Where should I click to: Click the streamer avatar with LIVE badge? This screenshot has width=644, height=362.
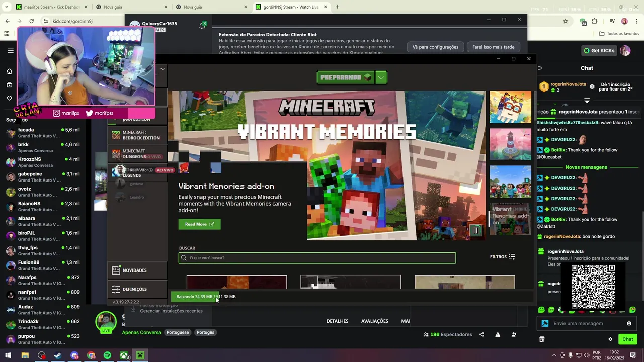pos(106,322)
